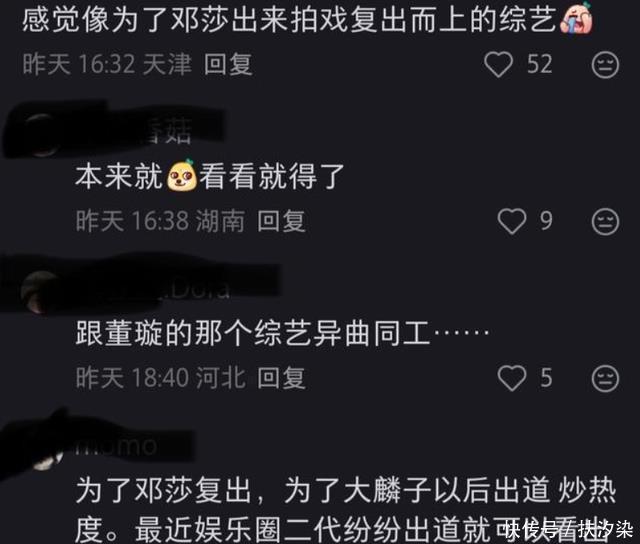This screenshot has width=640, height=544.
Task: Reply to the 昨天 16:38 湖南 comment
Action: 281,221
